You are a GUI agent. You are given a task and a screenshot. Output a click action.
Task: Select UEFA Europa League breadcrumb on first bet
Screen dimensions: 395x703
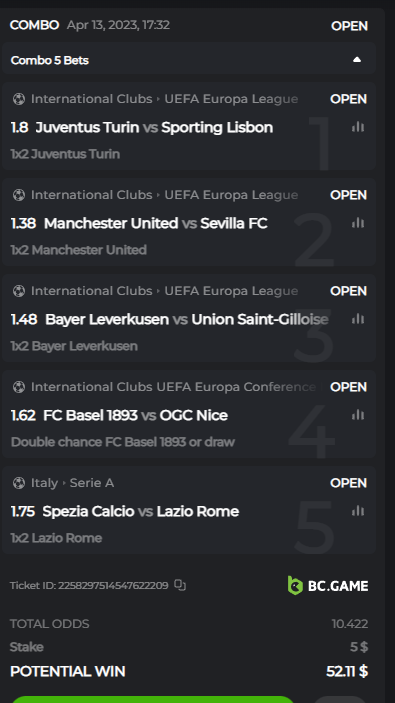click(231, 99)
